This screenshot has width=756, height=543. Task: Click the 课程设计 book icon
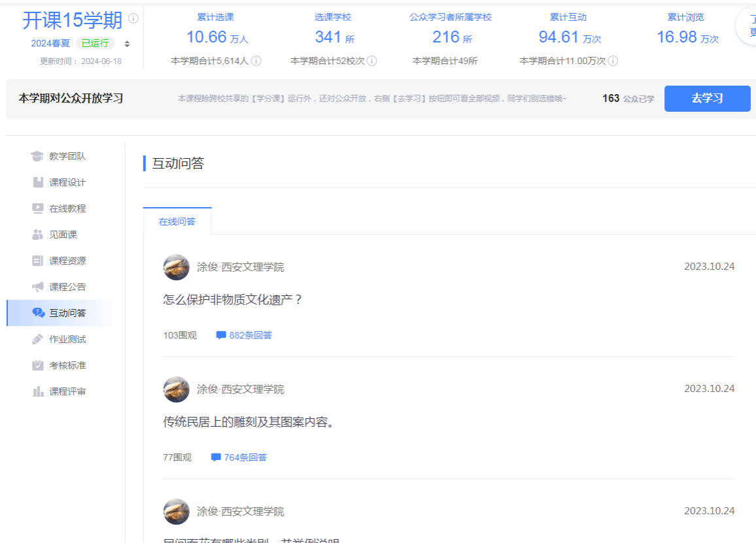point(38,182)
